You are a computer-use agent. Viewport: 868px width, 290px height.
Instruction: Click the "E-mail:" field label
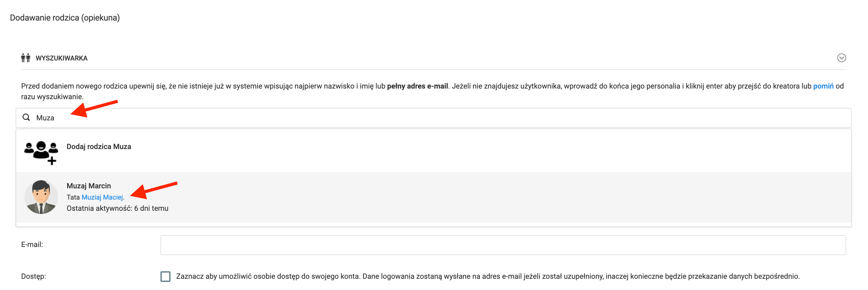click(32, 244)
